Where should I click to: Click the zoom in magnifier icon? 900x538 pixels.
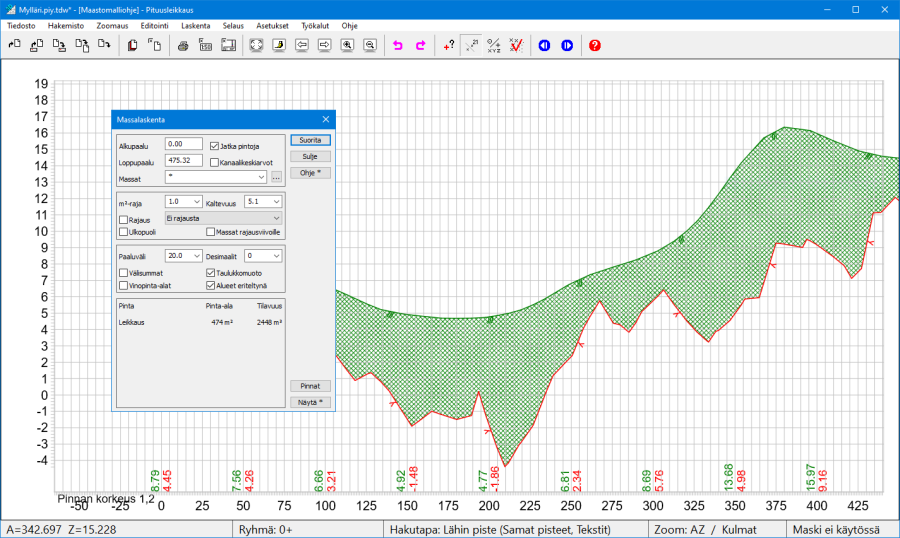347,45
